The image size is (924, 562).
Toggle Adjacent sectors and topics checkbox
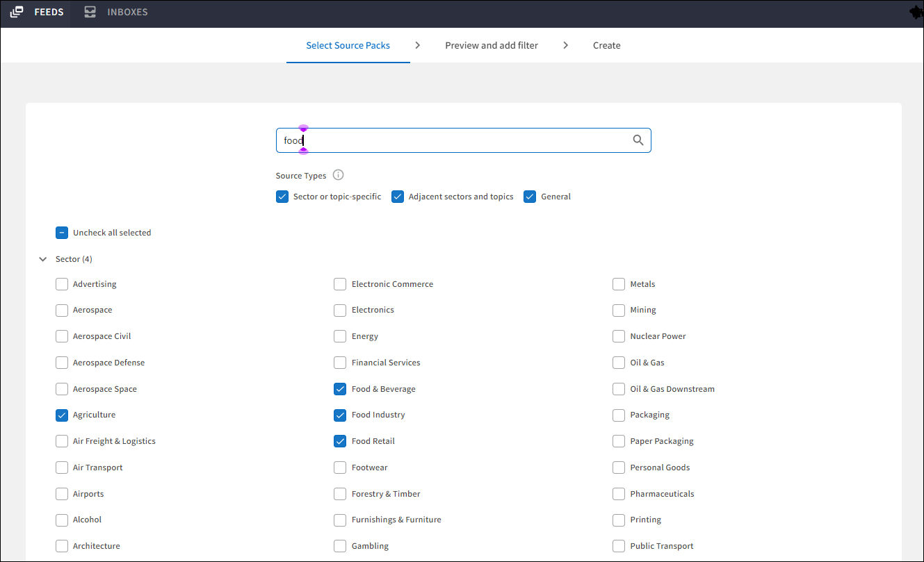pos(398,197)
